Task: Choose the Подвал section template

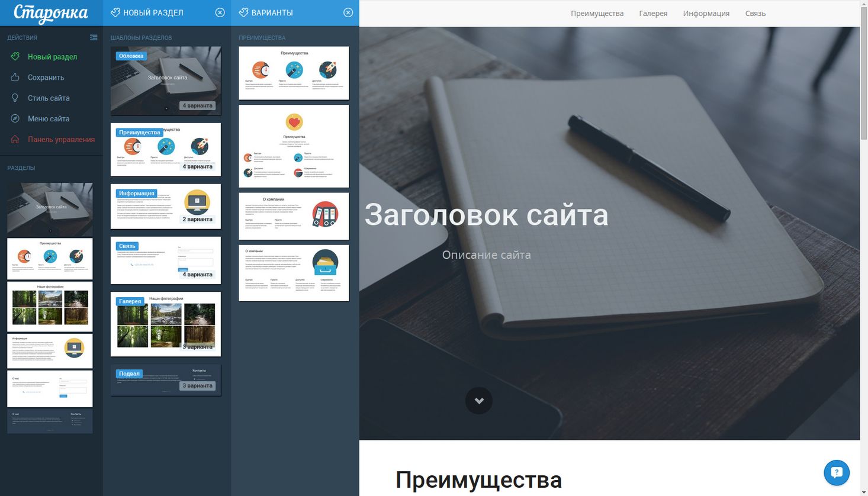Action: pos(166,380)
